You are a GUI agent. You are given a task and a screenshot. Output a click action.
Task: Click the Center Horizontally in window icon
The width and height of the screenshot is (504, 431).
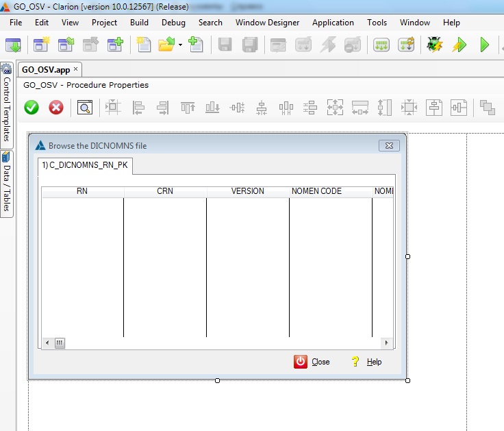434,108
